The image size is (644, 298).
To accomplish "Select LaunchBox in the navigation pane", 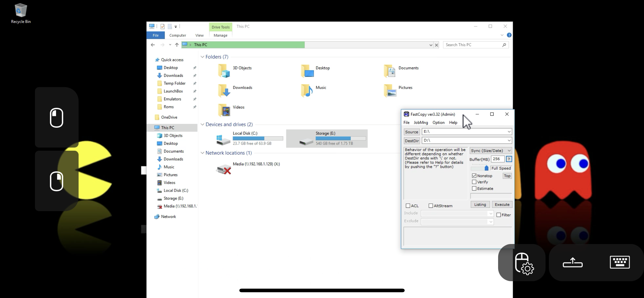I will pyautogui.click(x=173, y=91).
